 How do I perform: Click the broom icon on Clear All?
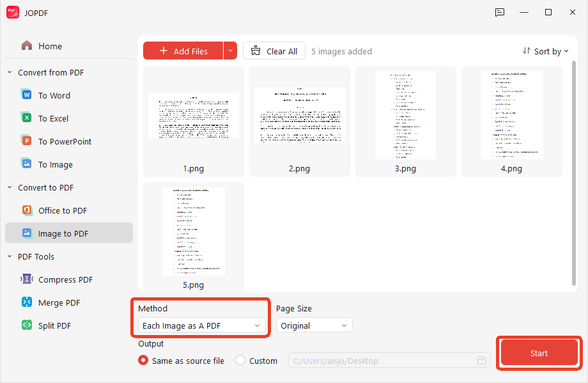tap(256, 51)
